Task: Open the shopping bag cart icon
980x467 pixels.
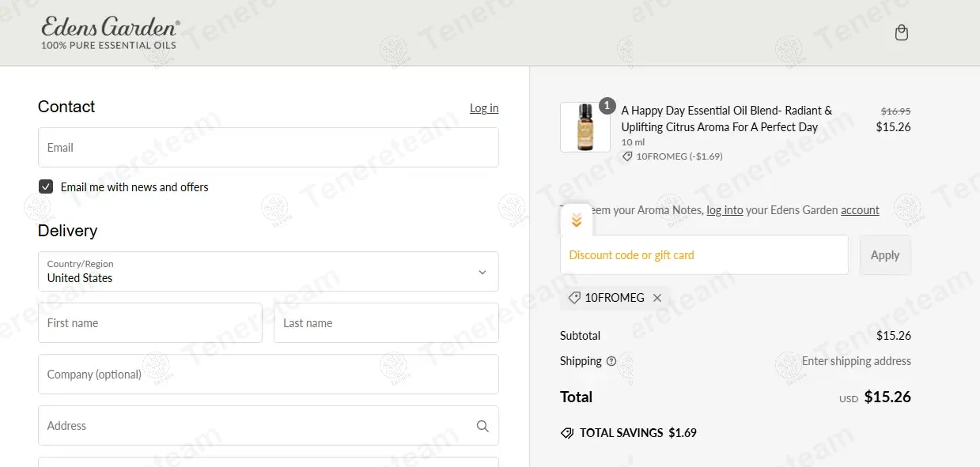Action: (901, 33)
